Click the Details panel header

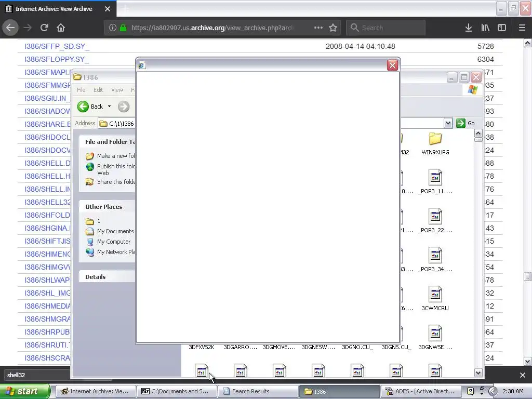107,277
